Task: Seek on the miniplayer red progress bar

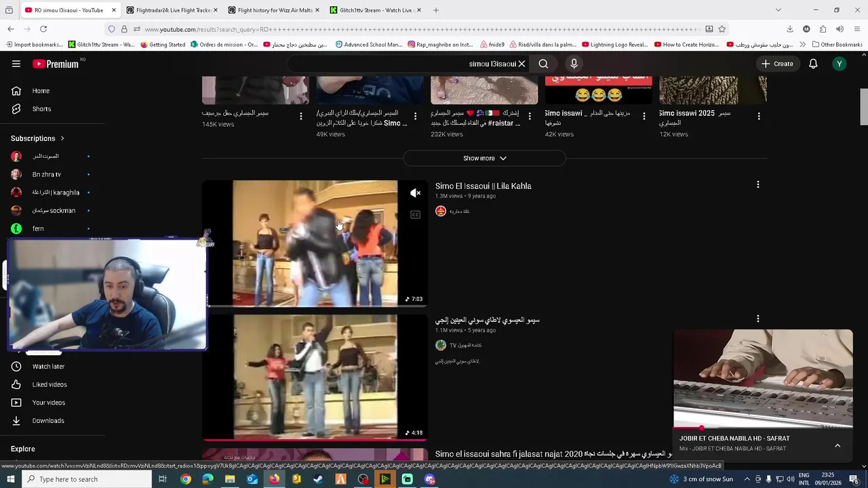Action: 763,428
